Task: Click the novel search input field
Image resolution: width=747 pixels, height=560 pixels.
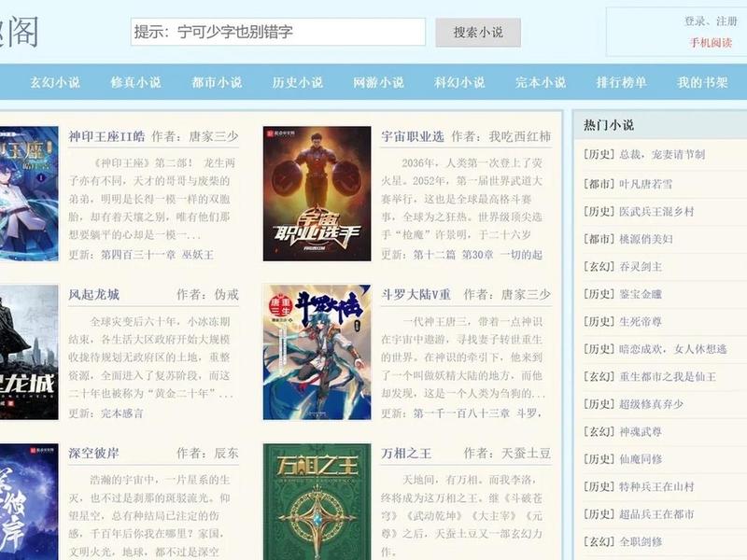Action: pos(278,32)
